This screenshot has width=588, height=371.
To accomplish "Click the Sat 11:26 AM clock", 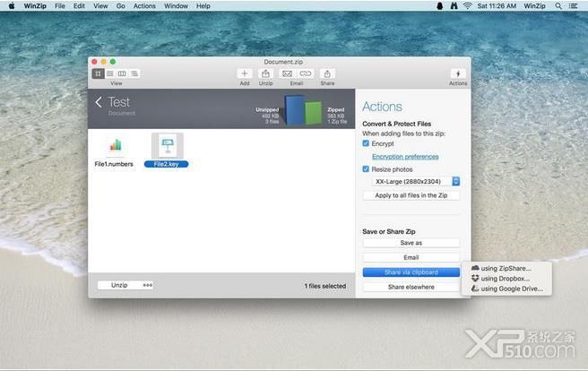I will (497, 5).
